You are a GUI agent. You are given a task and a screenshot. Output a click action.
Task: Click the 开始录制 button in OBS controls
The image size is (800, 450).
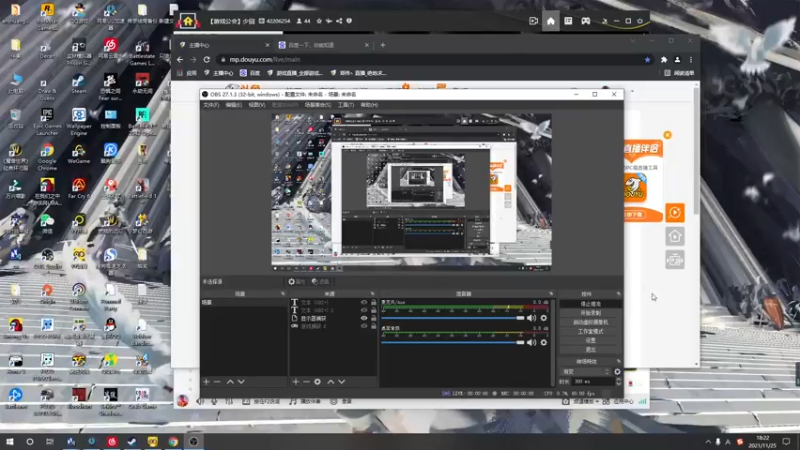(x=590, y=313)
